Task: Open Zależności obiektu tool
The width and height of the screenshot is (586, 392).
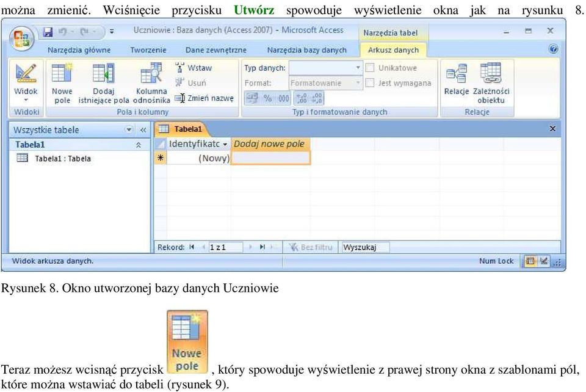Action: [491, 83]
